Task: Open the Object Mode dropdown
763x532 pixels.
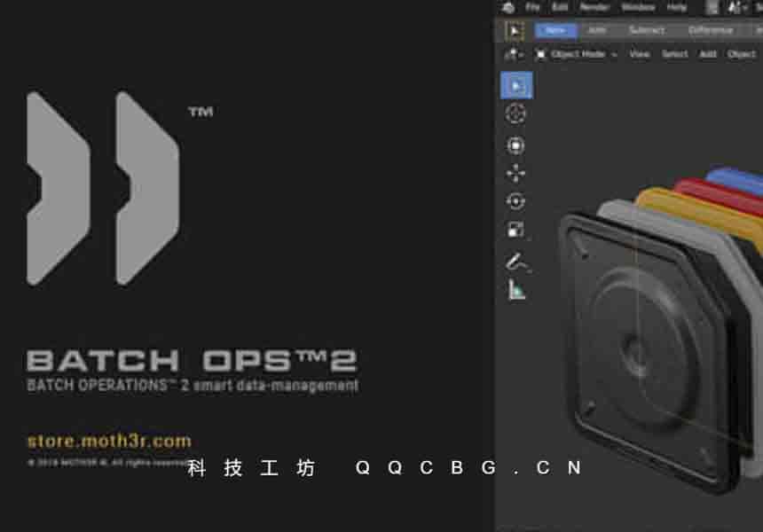Action: [x=576, y=54]
